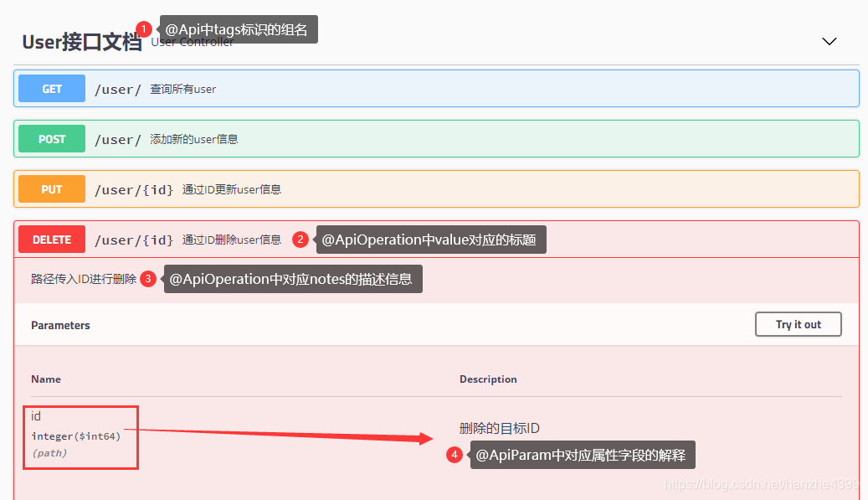Click the Description column header

tap(488, 379)
